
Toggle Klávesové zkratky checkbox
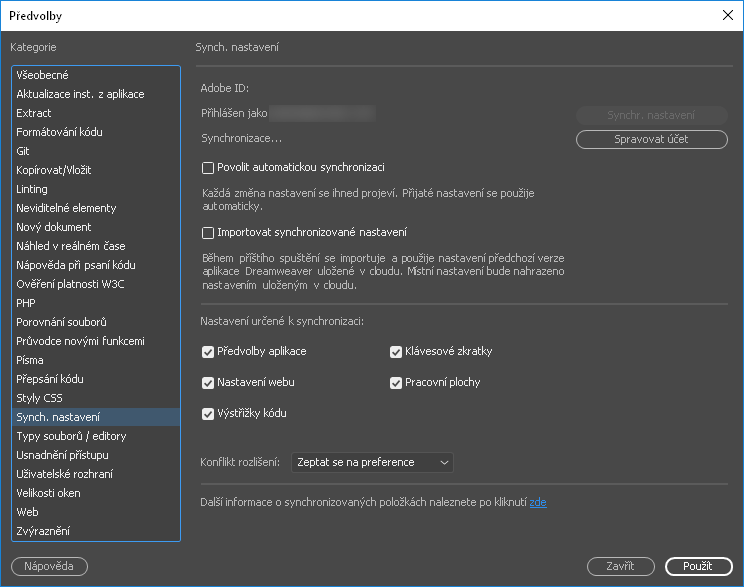pos(396,352)
